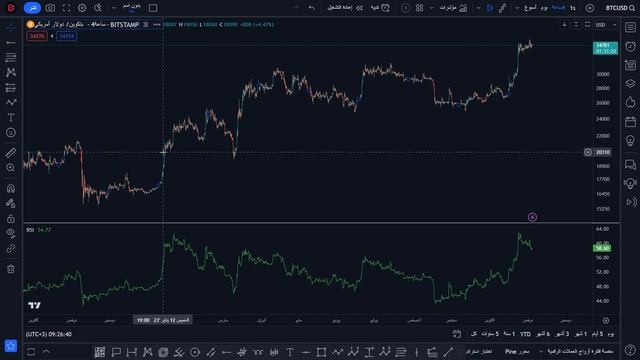This screenshot has height=360, width=640.
Task: Expand the layout name dropdown arrow
Action: (114, 8)
